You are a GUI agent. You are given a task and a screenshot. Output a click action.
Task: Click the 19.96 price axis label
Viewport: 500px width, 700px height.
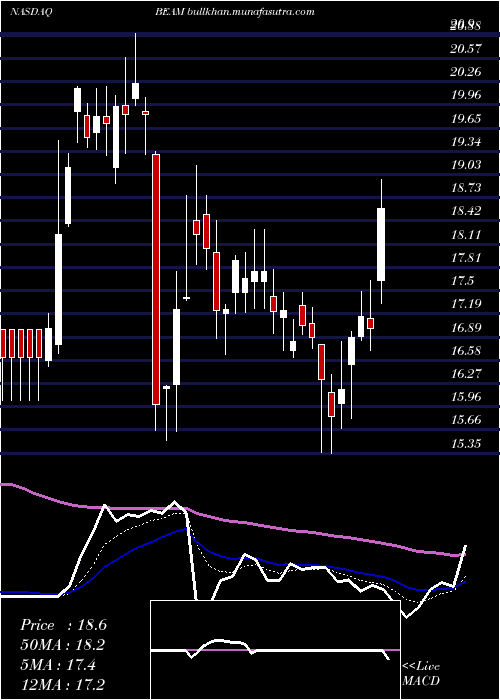[x=466, y=96]
